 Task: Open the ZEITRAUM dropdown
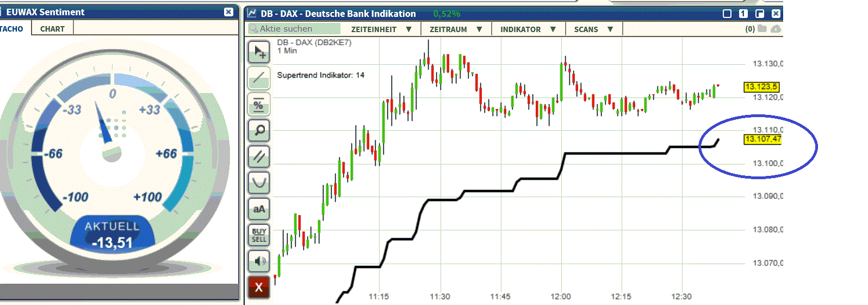[x=456, y=29]
